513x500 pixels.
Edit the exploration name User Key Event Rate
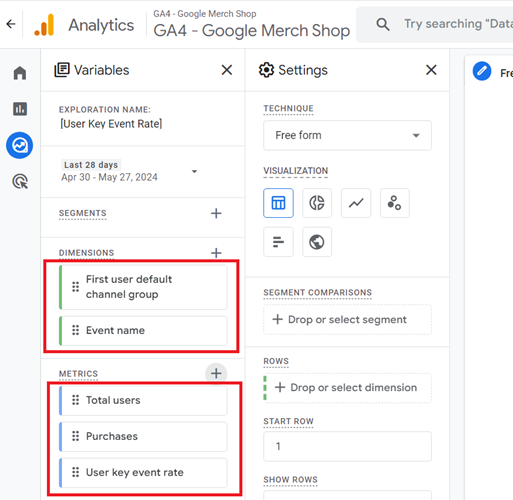click(111, 124)
